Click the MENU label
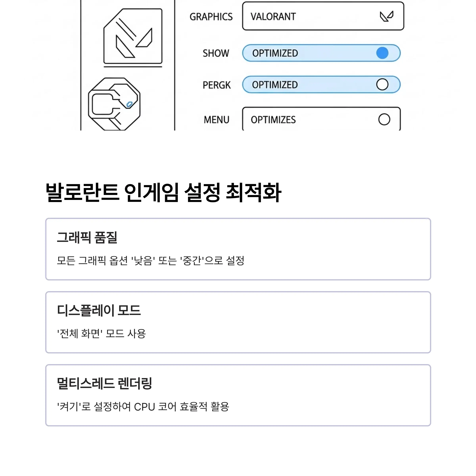This screenshot has width=476, height=476. pos(216,120)
